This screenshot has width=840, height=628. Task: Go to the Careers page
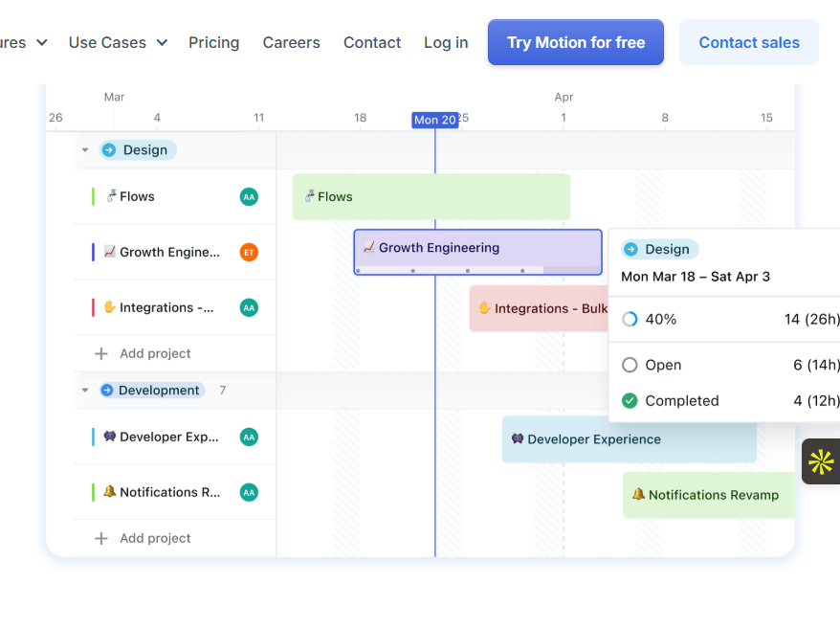click(292, 43)
